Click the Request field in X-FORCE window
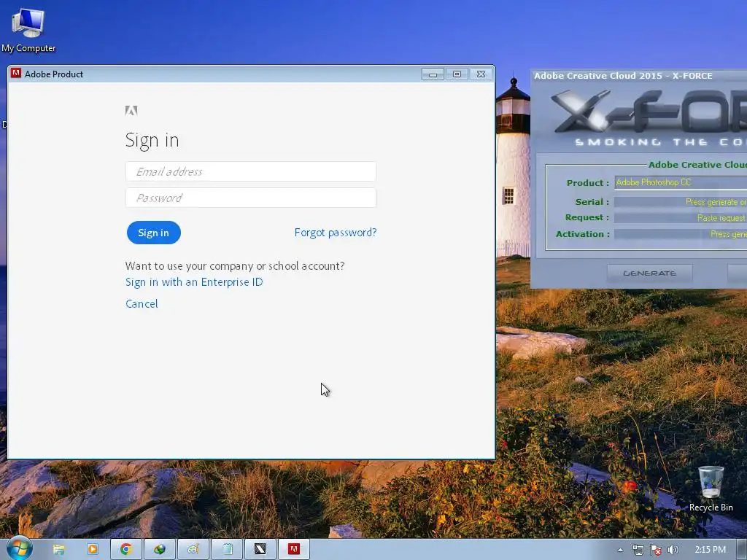Image resolution: width=747 pixels, height=560 pixels. pos(681,217)
